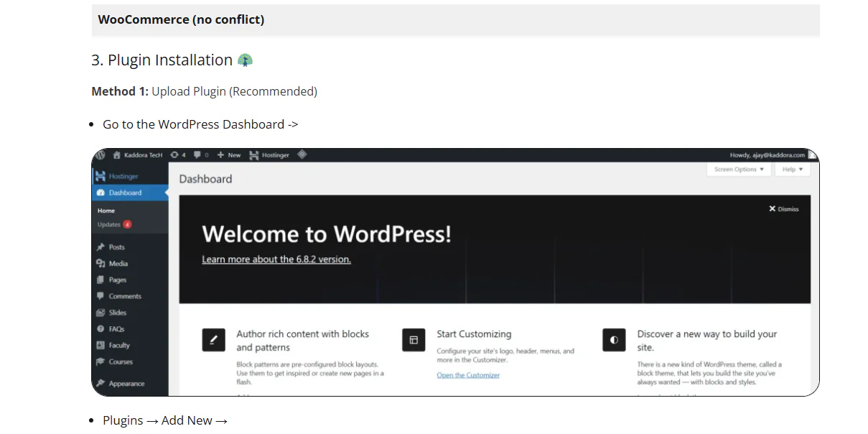Open the updates counter showing 4
The width and height of the screenshot is (868, 434).
click(x=175, y=154)
